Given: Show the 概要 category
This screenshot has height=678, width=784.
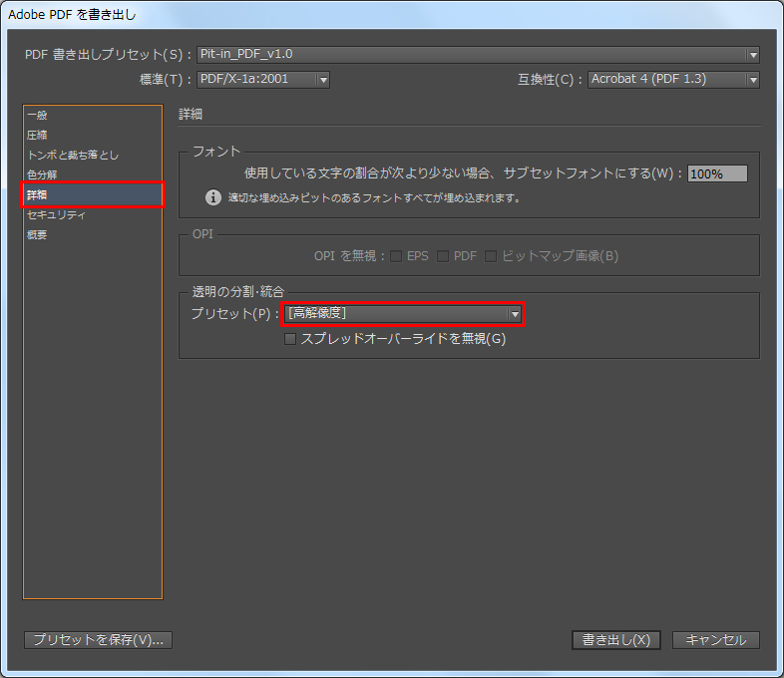Looking at the screenshot, I should [37, 235].
